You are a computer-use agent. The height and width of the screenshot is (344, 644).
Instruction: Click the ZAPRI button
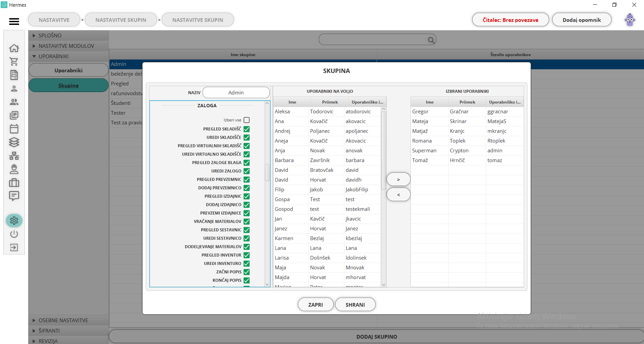(315, 305)
